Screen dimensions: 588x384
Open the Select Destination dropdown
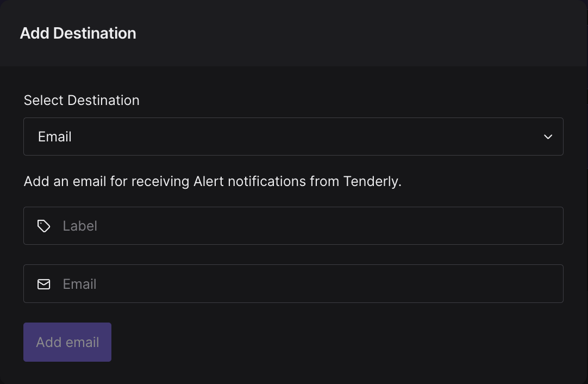click(293, 137)
